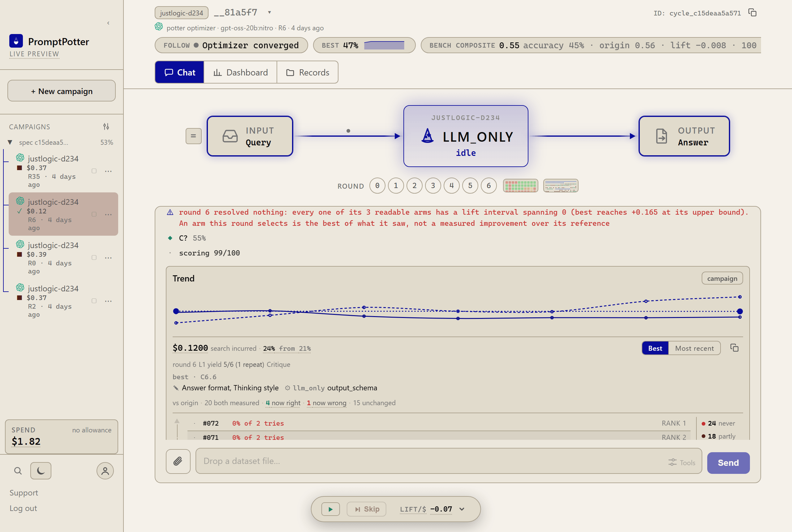The height and width of the screenshot is (532, 792).
Task: Tick checkbox for $0.37 R35 campaign
Action: (x=94, y=171)
